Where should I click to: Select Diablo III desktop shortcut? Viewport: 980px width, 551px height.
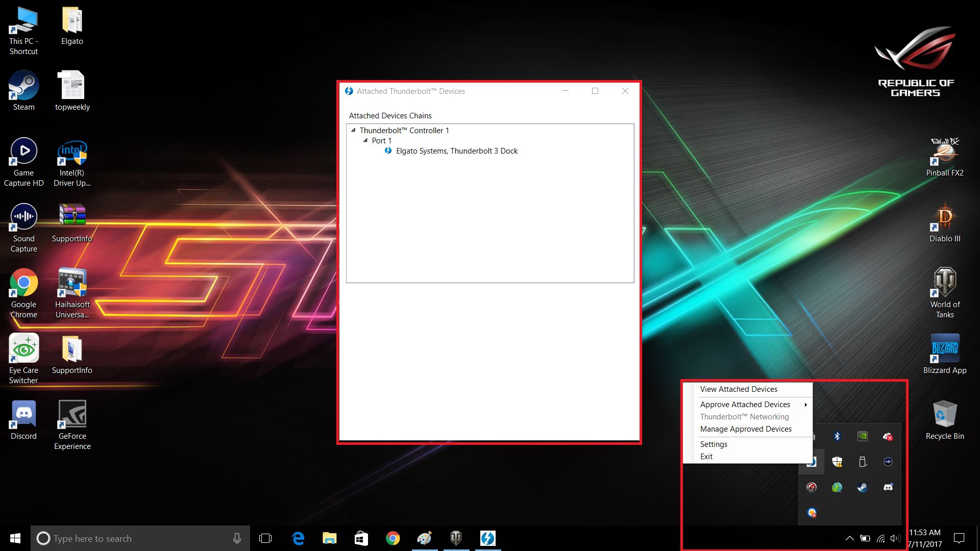click(945, 223)
